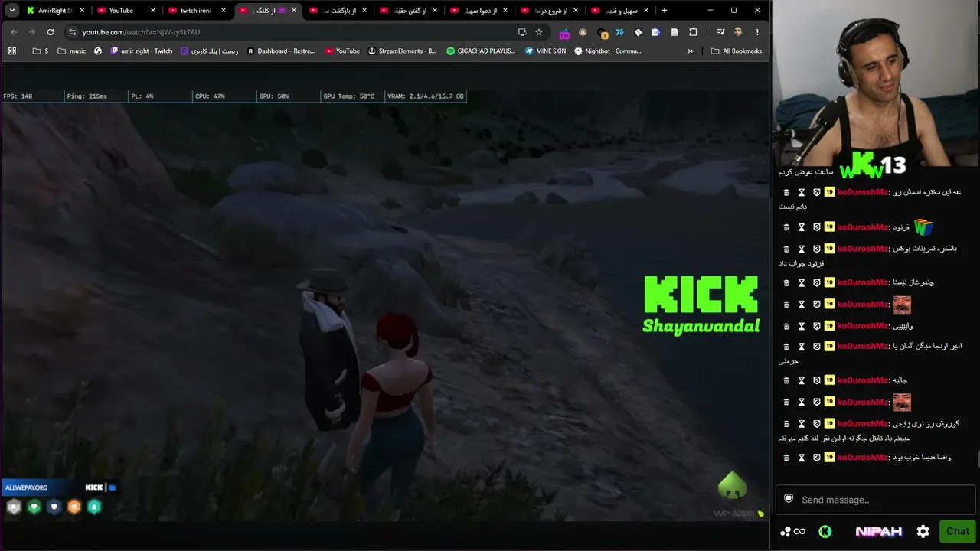This screenshot has width=980, height=551.
Task: Open the Dashboard Restream bookmark
Action: [281, 51]
